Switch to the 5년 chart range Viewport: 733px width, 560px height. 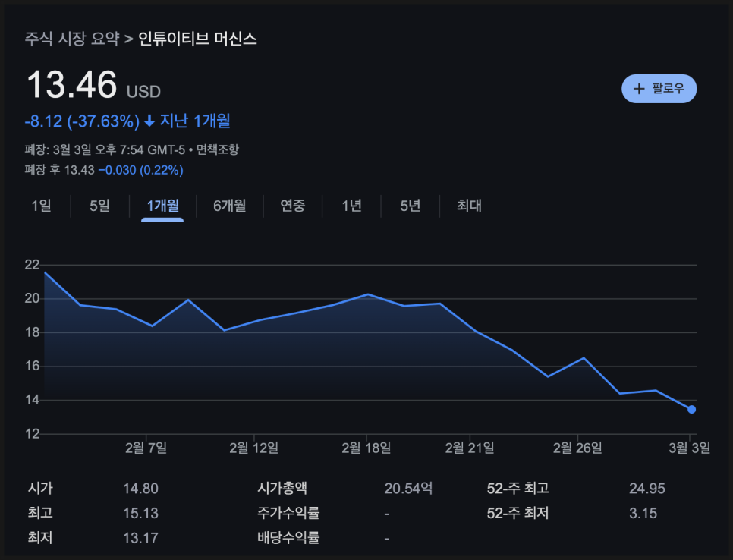[410, 206]
